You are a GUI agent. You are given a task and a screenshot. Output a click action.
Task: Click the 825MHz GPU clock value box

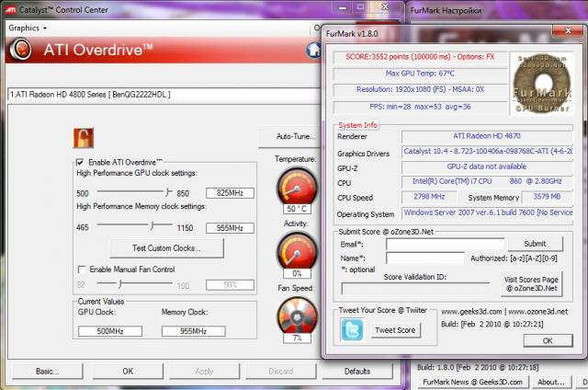[230, 193]
